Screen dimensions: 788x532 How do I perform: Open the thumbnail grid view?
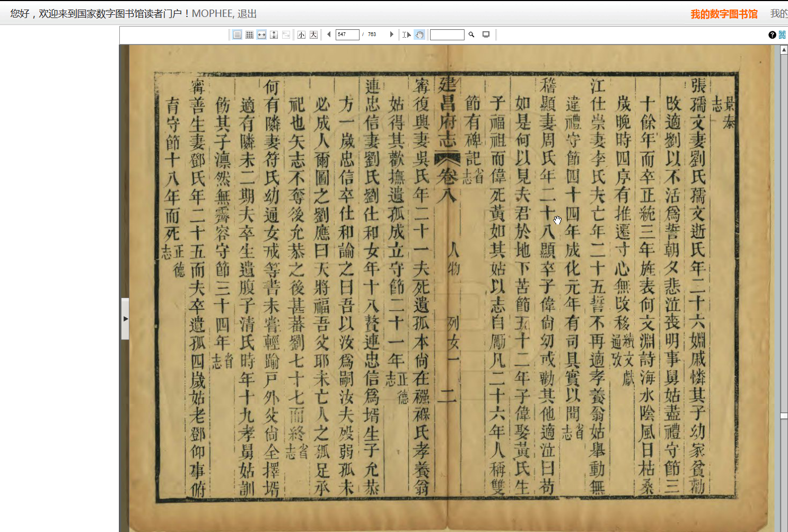tap(249, 34)
